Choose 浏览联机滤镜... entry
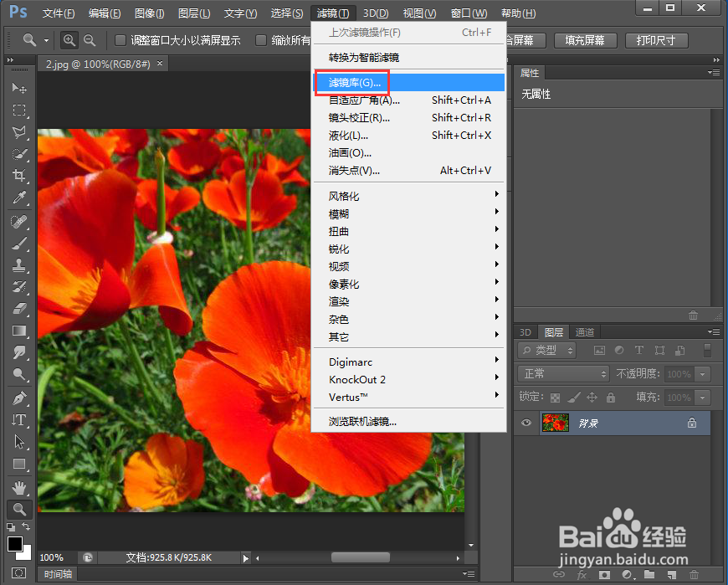 pyautogui.click(x=408, y=422)
